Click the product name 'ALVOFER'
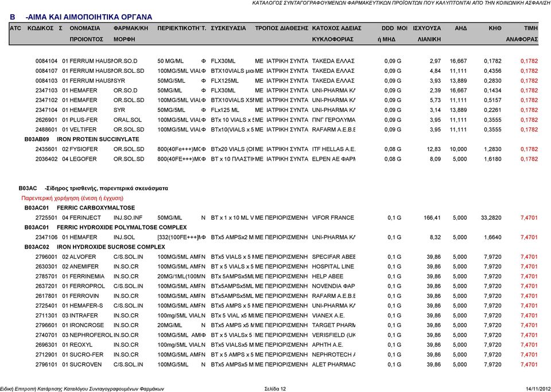This screenshot has width=551, height=392. coord(83,257)
